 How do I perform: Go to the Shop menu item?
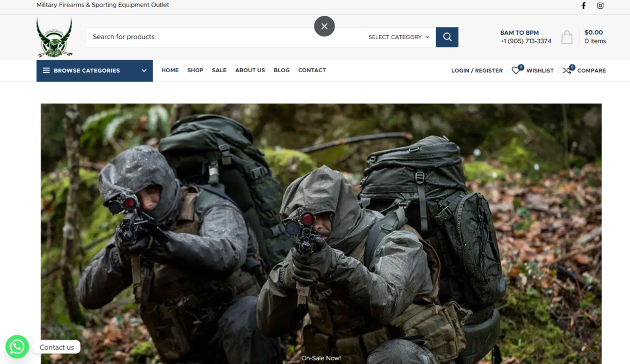195,71
